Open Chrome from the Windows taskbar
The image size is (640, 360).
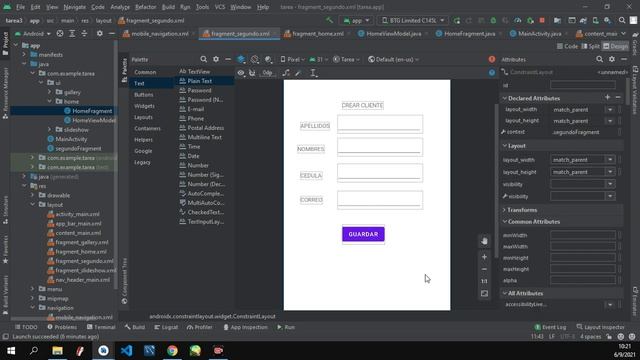click(x=172, y=351)
